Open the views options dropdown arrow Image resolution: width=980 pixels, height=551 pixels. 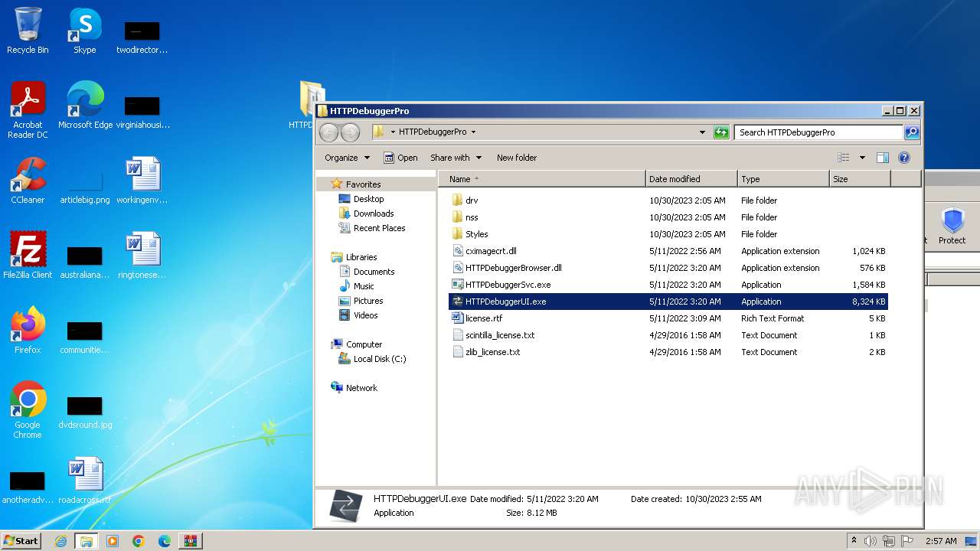click(x=862, y=158)
